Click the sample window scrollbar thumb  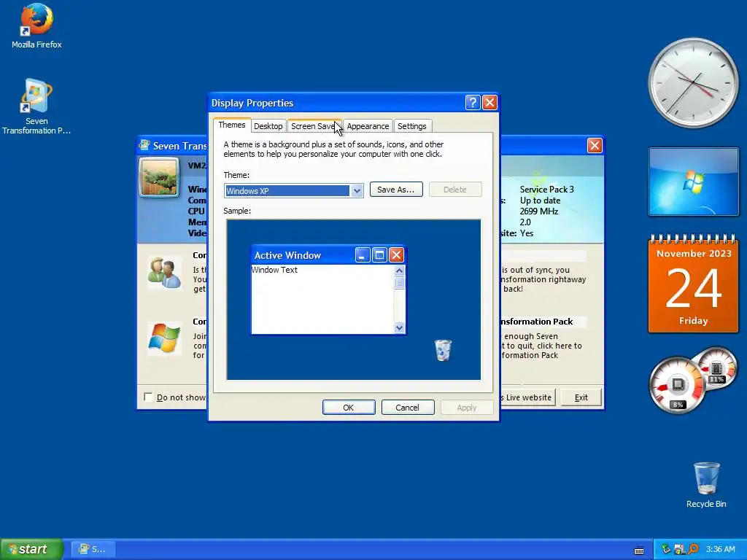coord(399,283)
